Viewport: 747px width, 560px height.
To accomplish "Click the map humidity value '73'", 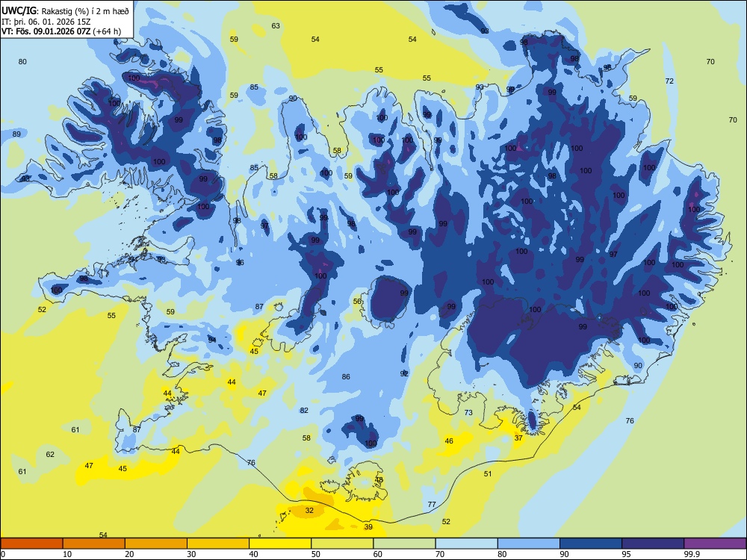I will [x=468, y=412].
